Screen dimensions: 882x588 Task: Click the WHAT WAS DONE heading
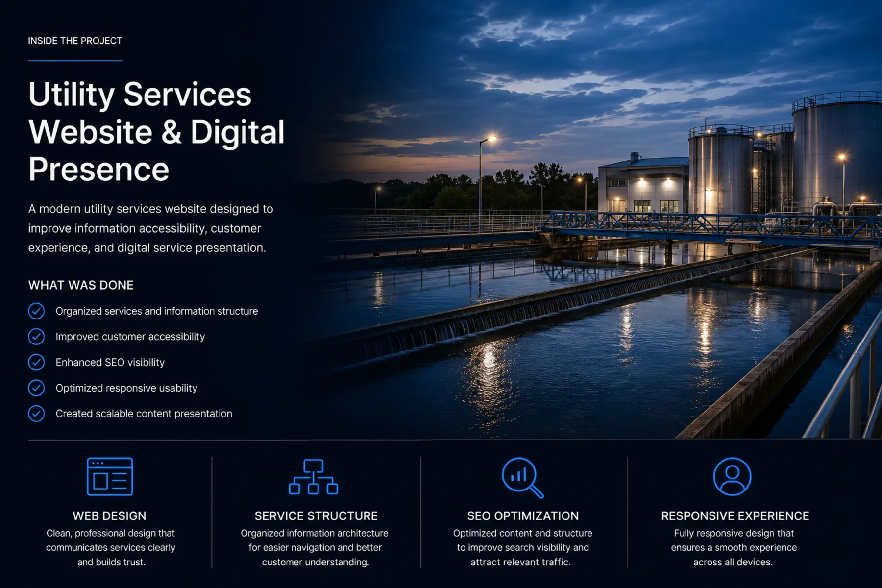81,285
